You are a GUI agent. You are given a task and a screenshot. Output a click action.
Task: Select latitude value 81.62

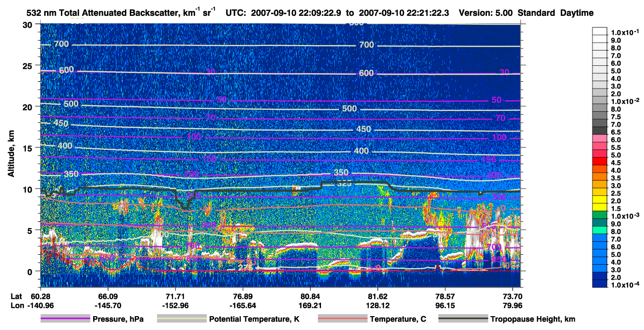(377, 296)
